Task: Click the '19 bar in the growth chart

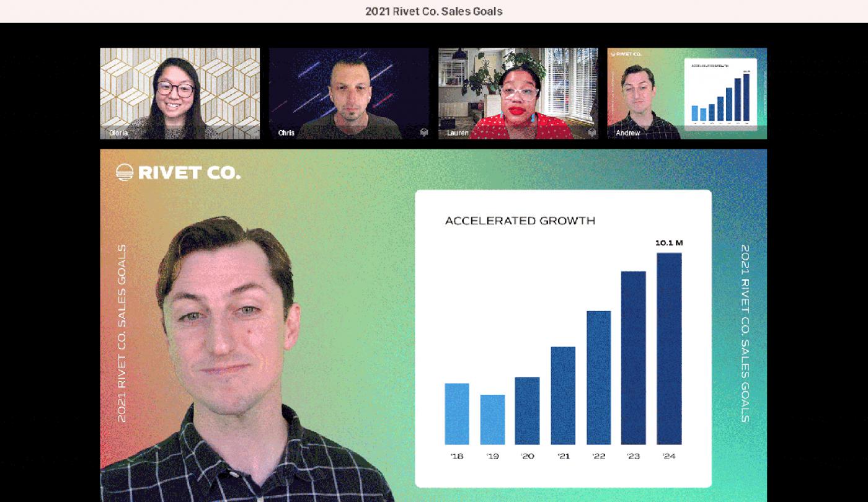Action: (x=492, y=420)
